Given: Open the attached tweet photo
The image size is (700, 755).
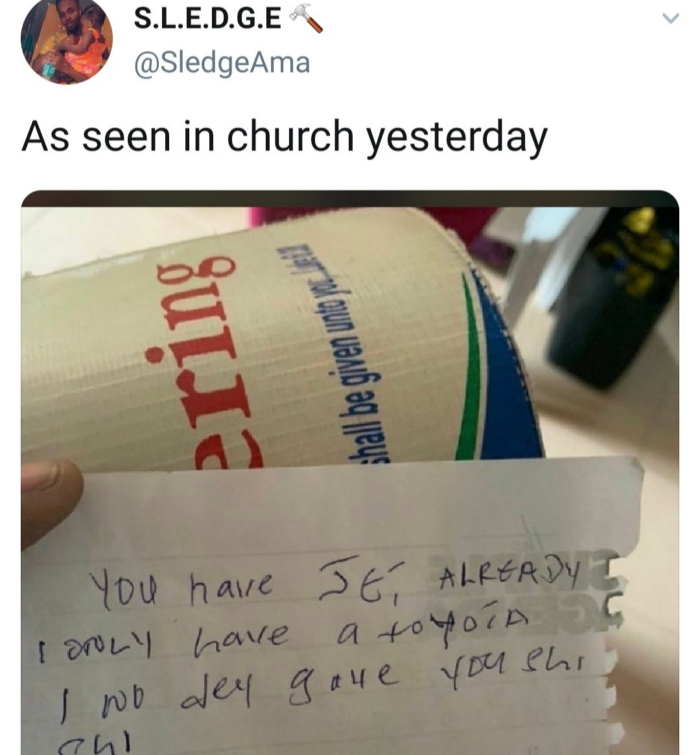Looking at the screenshot, I should point(350,472).
